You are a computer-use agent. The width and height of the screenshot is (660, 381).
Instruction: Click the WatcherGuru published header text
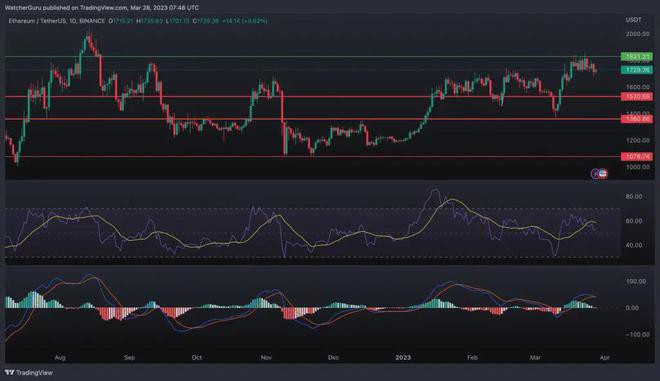[101, 8]
